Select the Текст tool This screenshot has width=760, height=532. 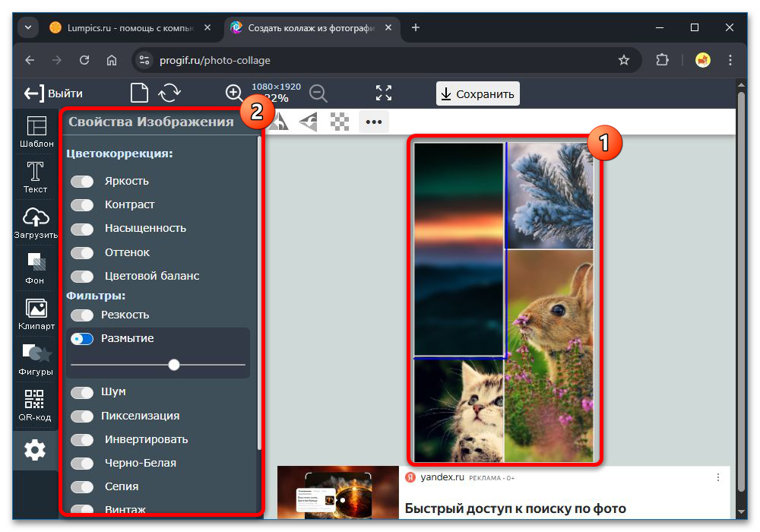coord(36,176)
